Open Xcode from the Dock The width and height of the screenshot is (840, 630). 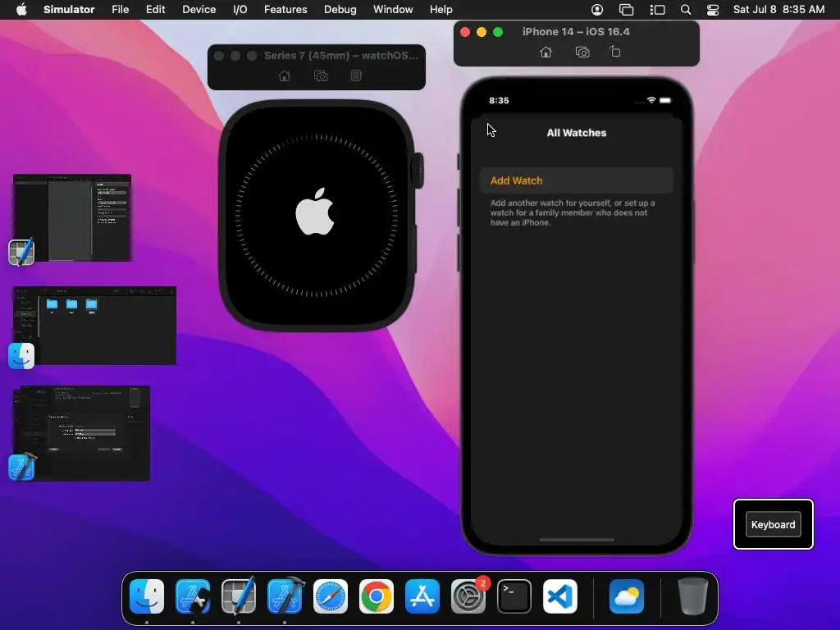pos(285,596)
